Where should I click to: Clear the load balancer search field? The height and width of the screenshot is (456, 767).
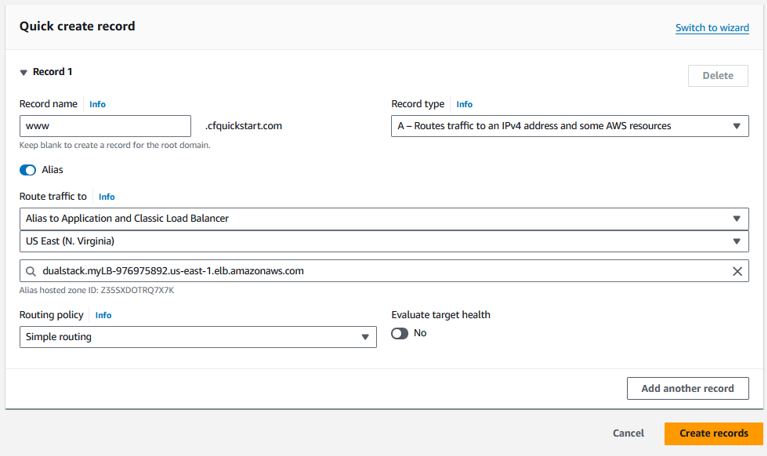click(x=737, y=271)
